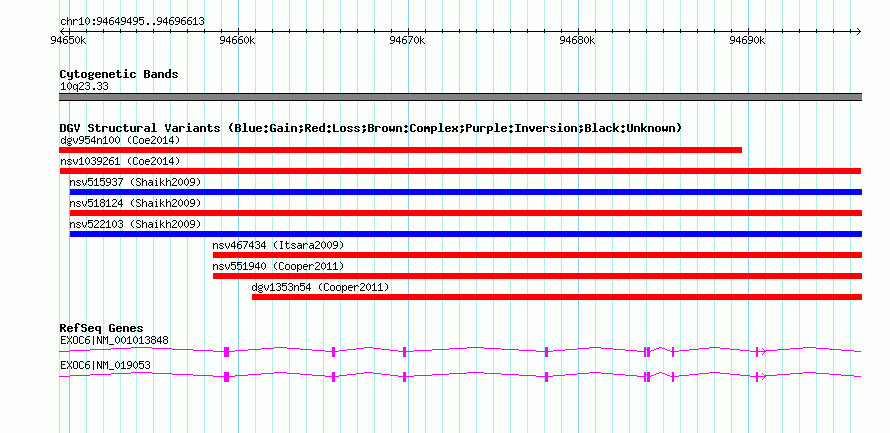Click the chr10:94649495..94696613 coordinate label
Screen dimensions: 890x433
132,22
